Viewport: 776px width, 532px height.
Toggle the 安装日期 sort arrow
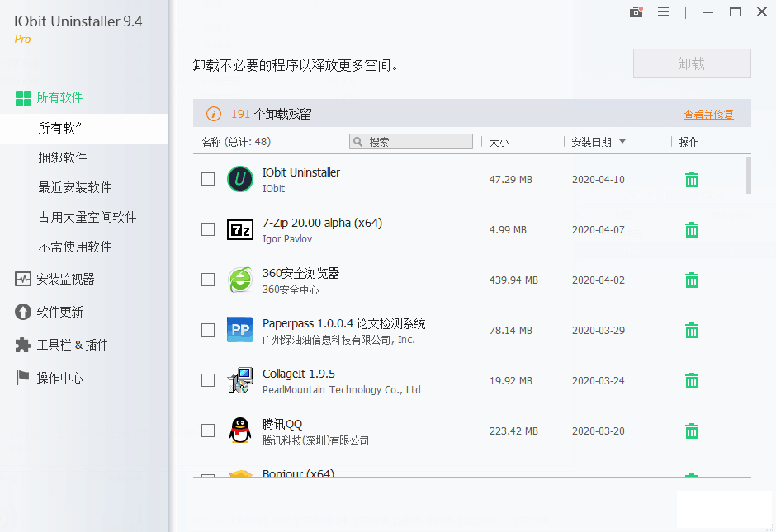[x=622, y=142]
